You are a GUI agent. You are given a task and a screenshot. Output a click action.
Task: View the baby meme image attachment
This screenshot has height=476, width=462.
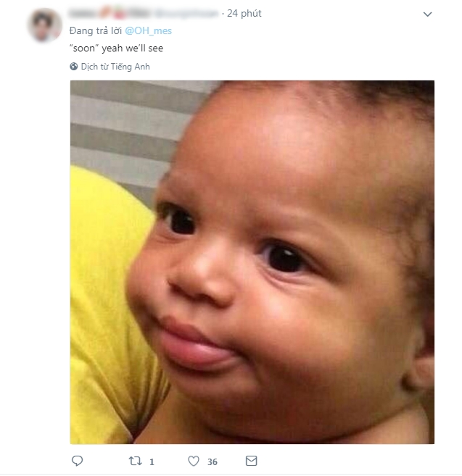(x=252, y=262)
